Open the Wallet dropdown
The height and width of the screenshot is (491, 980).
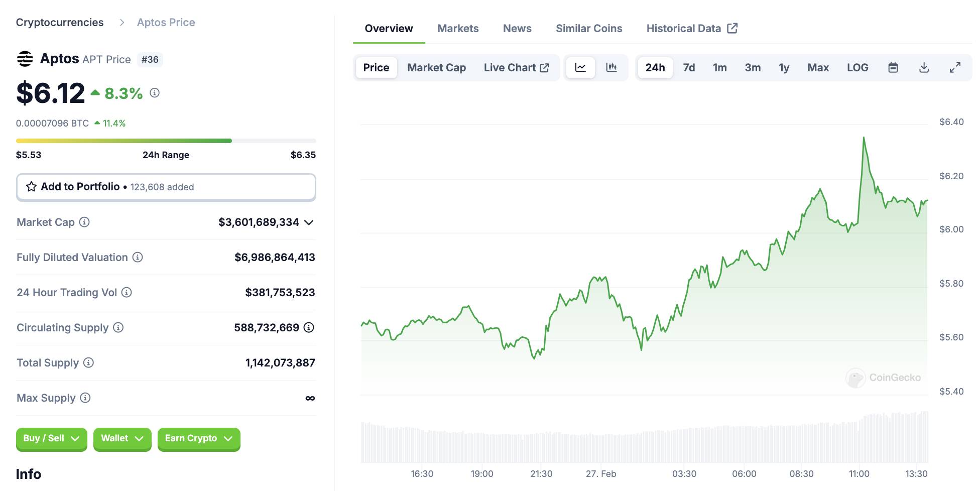122,439
